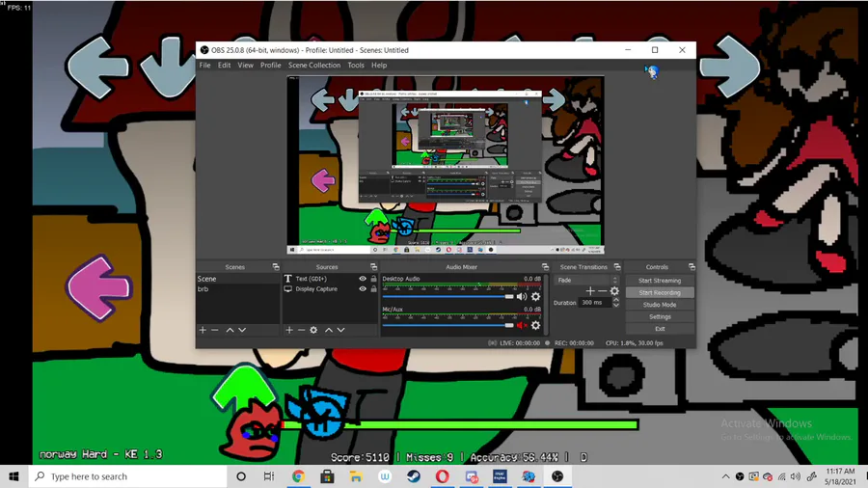The image size is (868, 488).
Task: Move scene down in Scenes list
Action: tap(242, 330)
